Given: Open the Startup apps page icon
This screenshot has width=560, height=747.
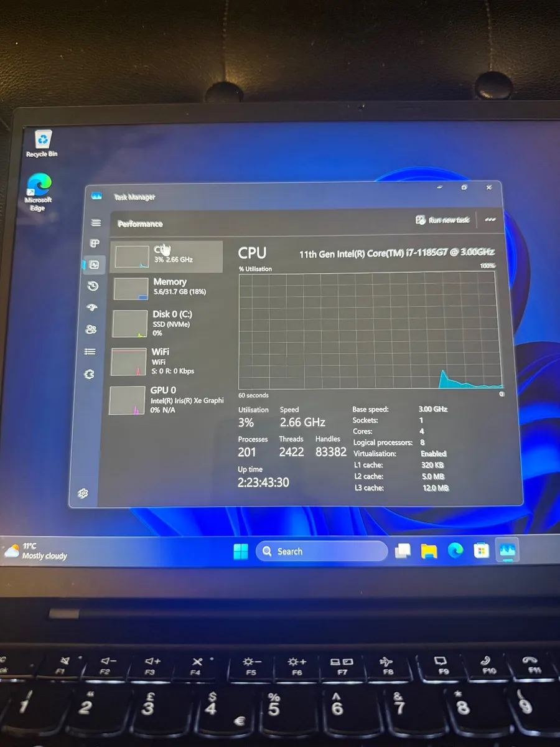Looking at the screenshot, I should tap(93, 308).
